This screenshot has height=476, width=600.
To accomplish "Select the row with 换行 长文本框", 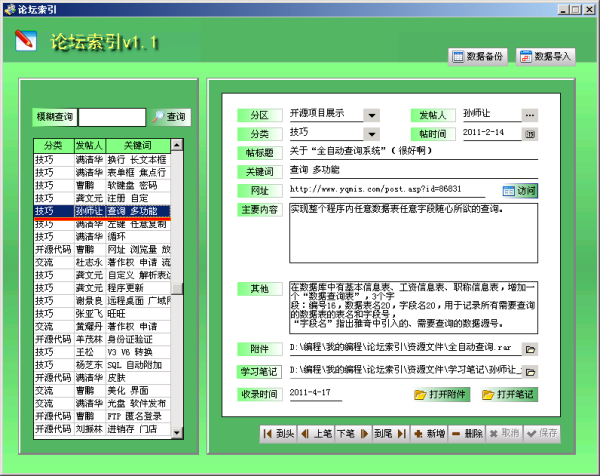I will 102,160.
